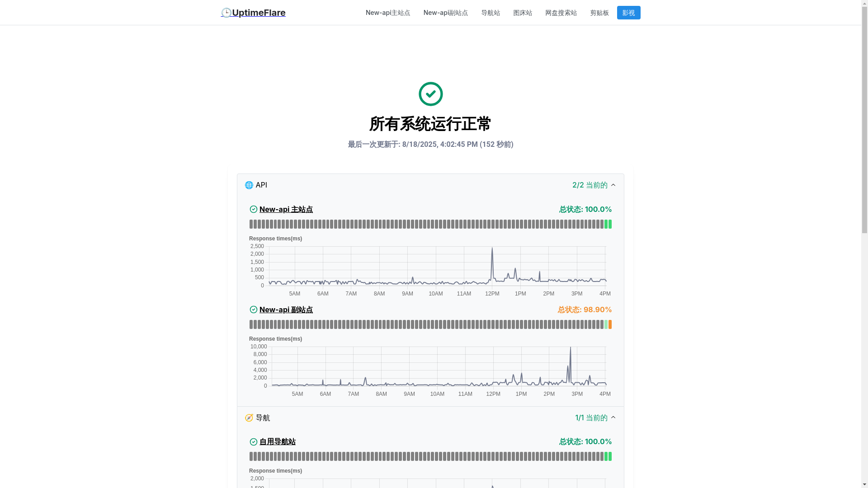Click the scrollbar down arrow
This screenshot has height=488, width=868.
(x=864, y=485)
